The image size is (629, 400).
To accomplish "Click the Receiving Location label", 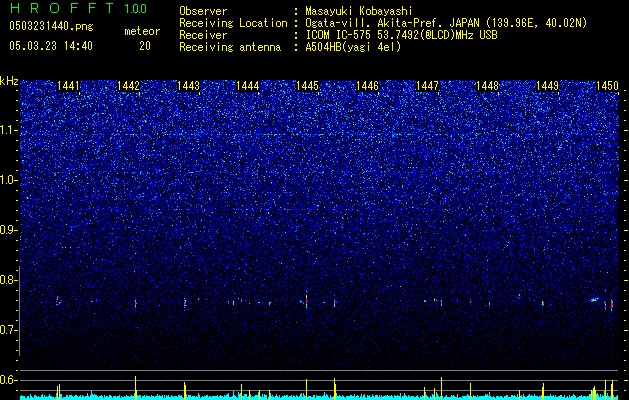I will [x=233, y=23].
